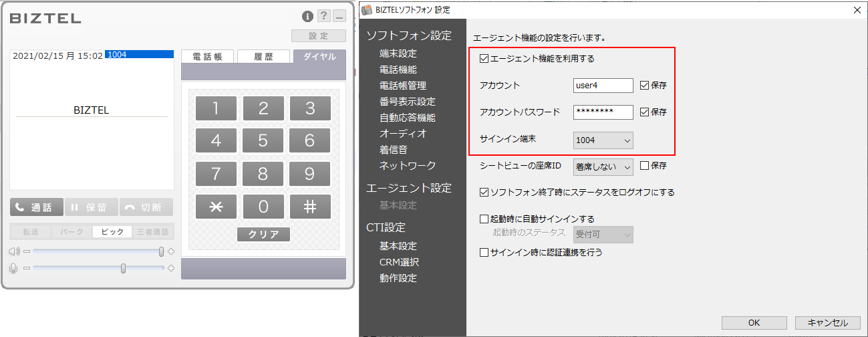Screen dimensions: 868x337
Task: Select オーディオ in settings sidebar
Action: 403,134
